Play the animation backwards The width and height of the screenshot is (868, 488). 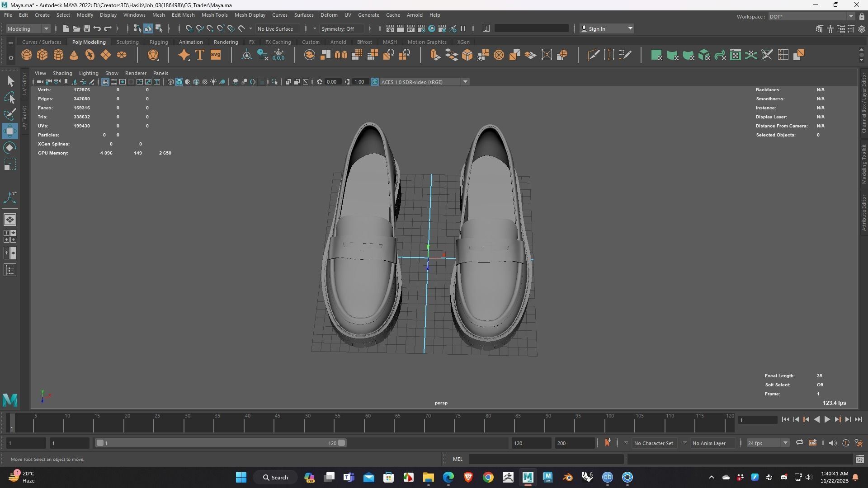(817, 419)
